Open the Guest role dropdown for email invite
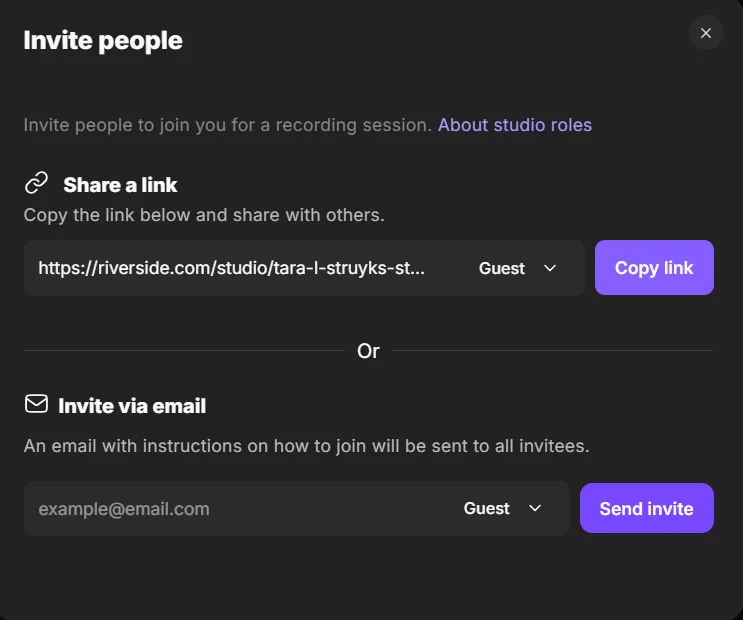Image resolution: width=743 pixels, height=620 pixels. click(x=502, y=508)
